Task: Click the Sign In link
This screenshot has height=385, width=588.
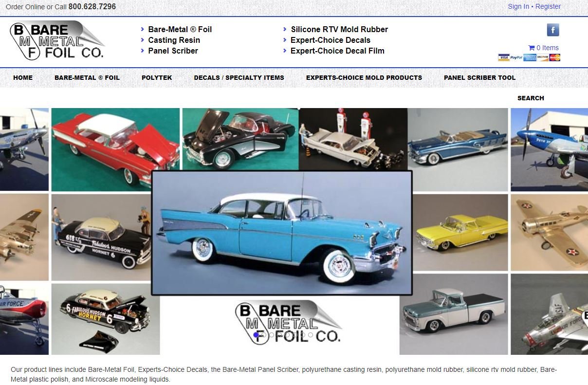Action: click(x=518, y=6)
